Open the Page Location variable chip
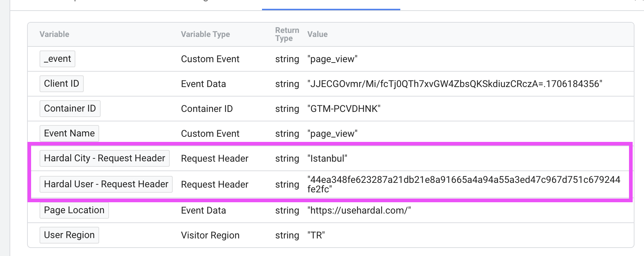This screenshot has height=256, width=644. point(74,210)
